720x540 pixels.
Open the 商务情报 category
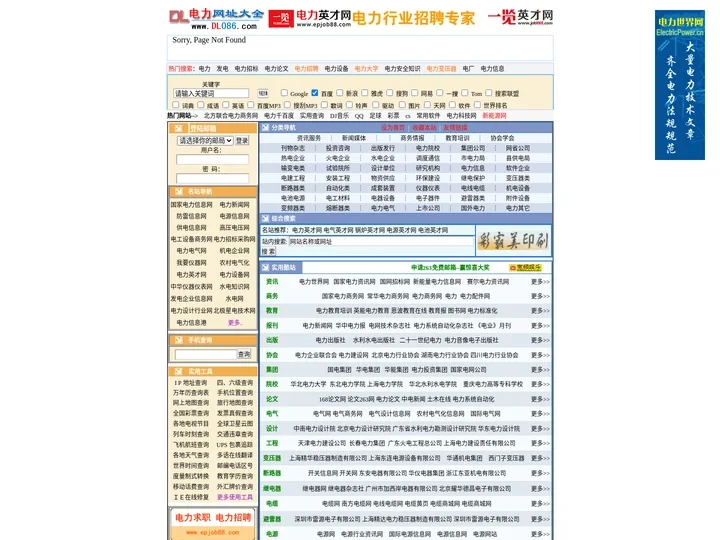tap(412, 138)
